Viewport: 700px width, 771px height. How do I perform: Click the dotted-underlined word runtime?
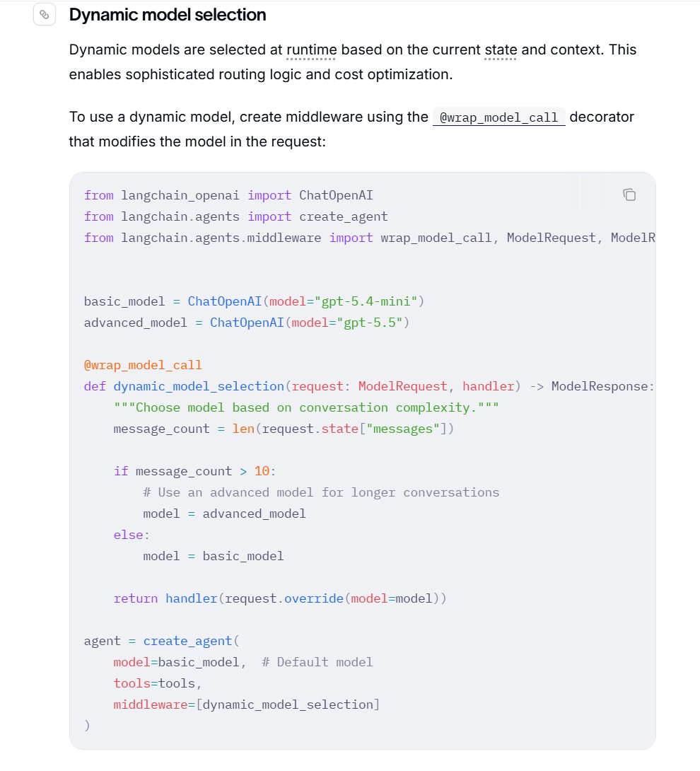pos(311,50)
